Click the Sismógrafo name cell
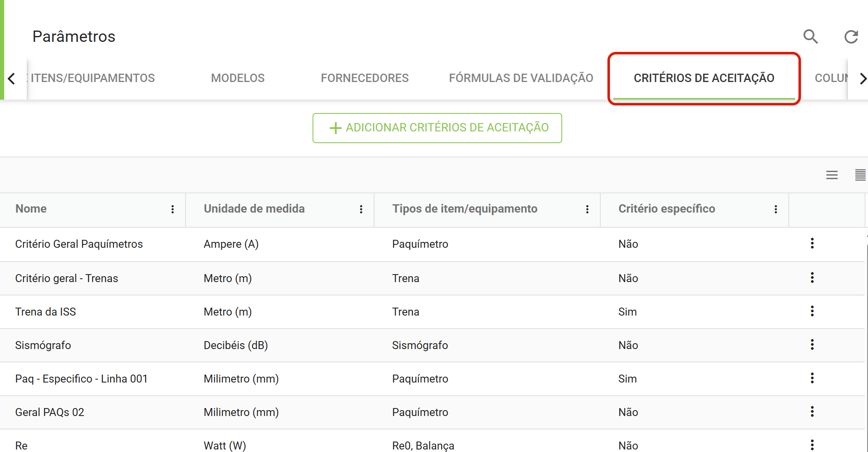This screenshot has width=868, height=452. coord(43,345)
